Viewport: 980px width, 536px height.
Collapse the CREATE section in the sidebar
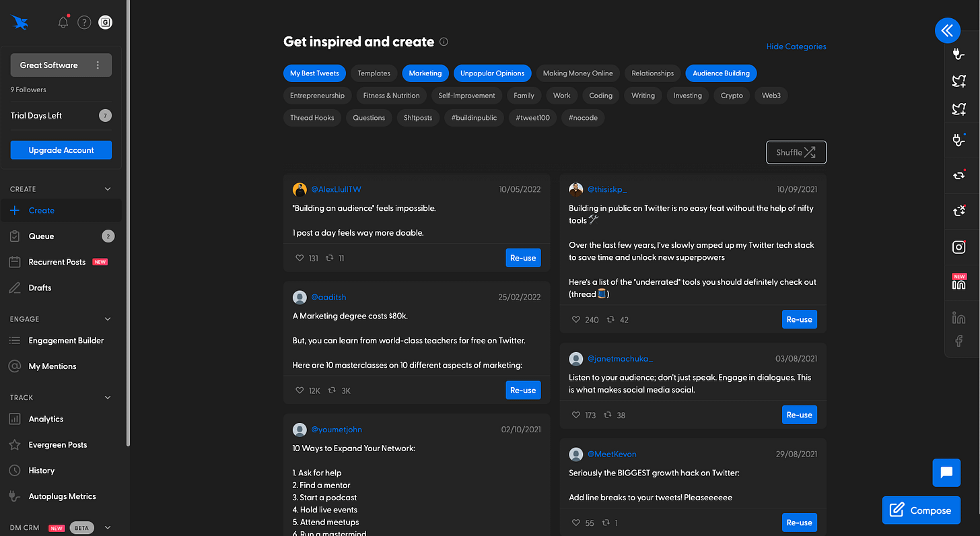106,188
